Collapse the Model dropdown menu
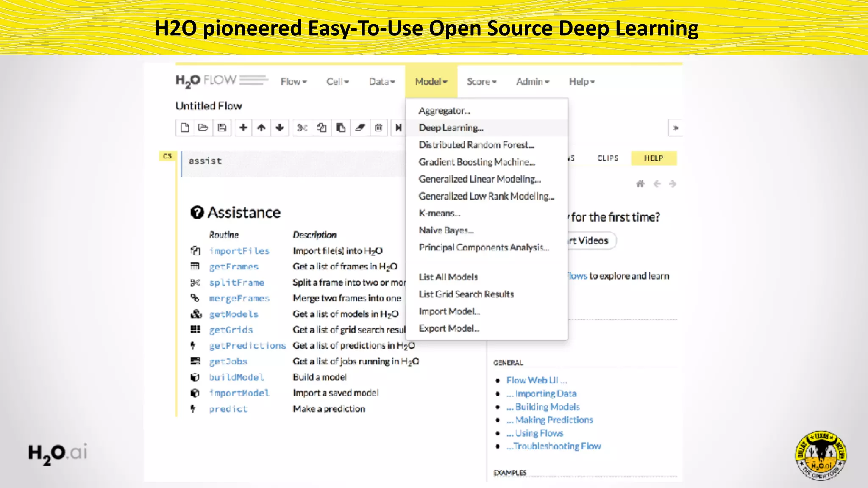This screenshot has height=488, width=868. coord(431,81)
